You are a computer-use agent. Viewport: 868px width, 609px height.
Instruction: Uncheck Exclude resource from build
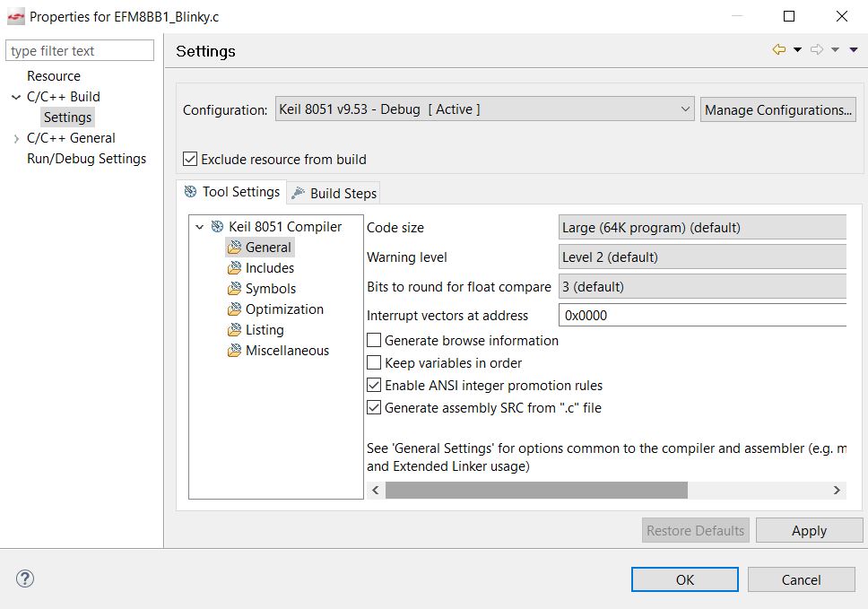(189, 159)
